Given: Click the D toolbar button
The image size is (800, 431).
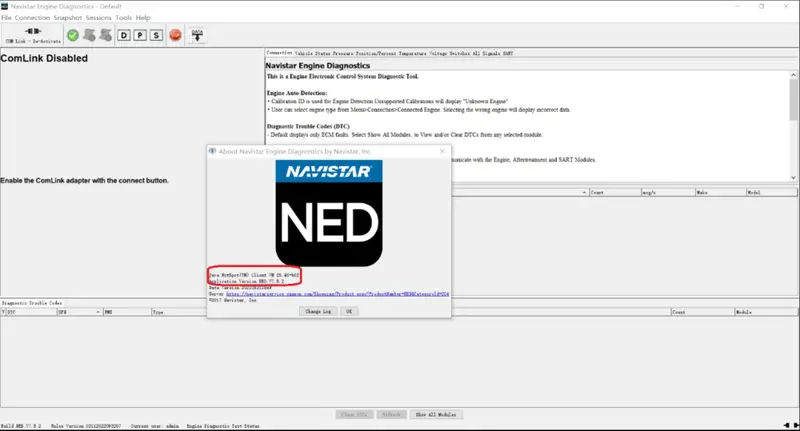Looking at the screenshot, I should 123,35.
